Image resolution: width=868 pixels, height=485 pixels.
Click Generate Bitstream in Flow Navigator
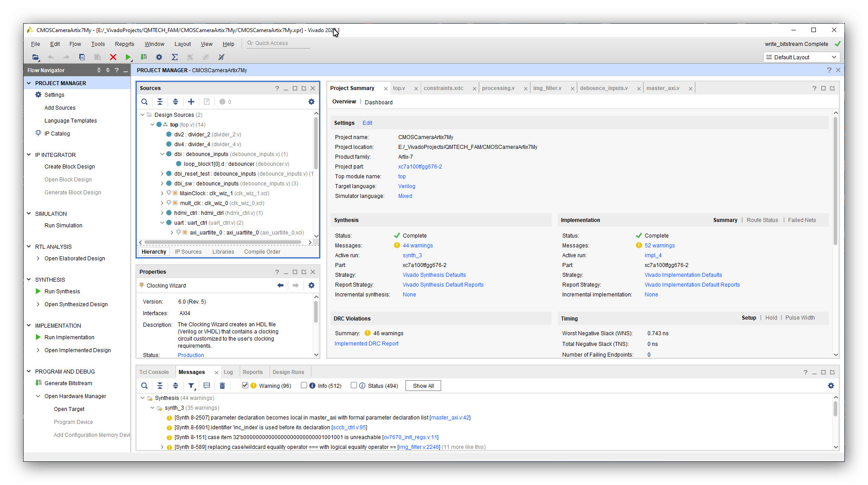pyautogui.click(x=68, y=383)
